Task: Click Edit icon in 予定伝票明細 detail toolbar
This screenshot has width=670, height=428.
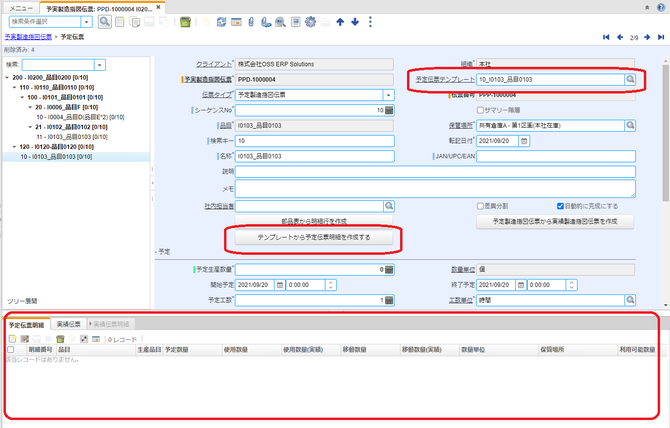Action: [x=24, y=339]
